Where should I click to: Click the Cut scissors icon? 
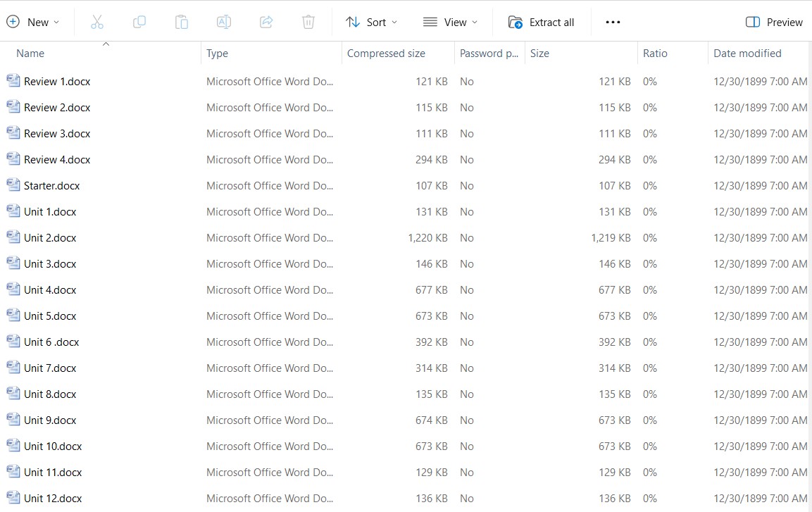click(x=97, y=23)
